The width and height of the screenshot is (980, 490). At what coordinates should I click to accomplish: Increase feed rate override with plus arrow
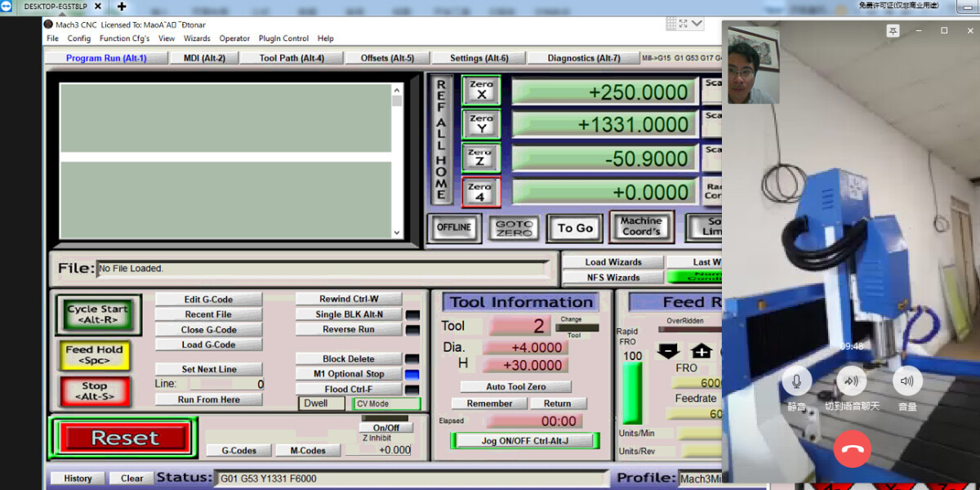pyautogui.click(x=702, y=351)
